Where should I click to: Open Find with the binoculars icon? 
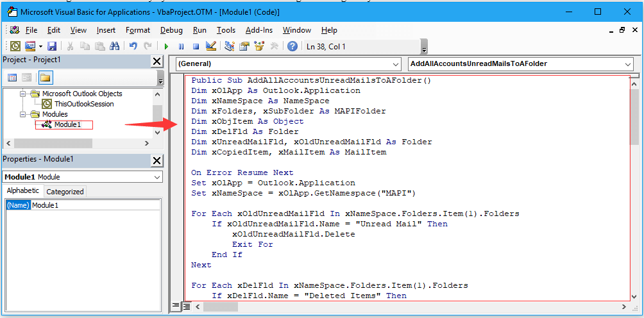point(115,46)
